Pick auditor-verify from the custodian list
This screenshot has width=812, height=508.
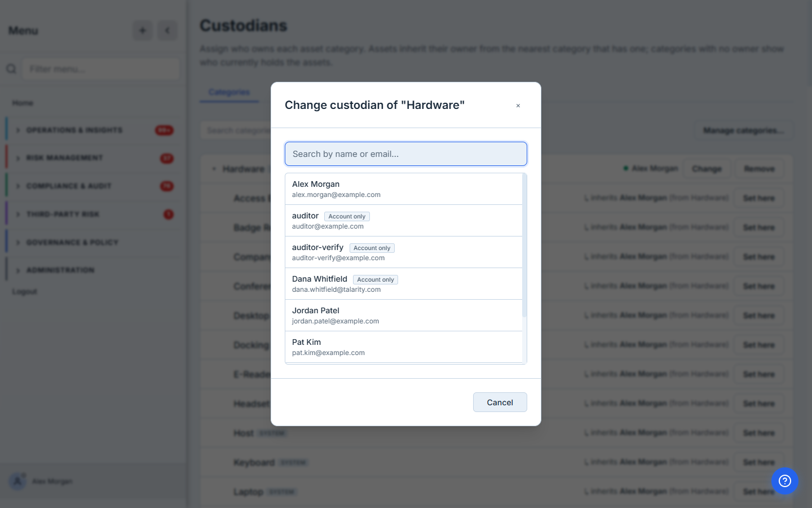coord(404,252)
